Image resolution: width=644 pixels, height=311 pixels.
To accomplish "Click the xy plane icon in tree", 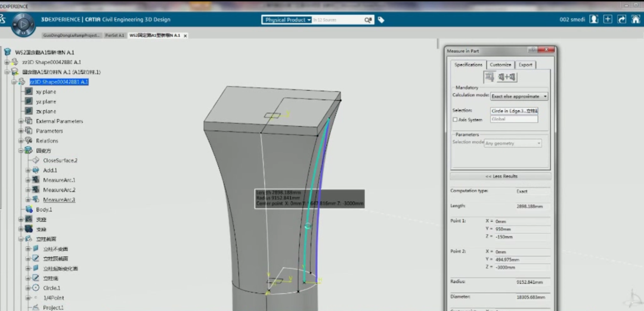I will 29,92.
